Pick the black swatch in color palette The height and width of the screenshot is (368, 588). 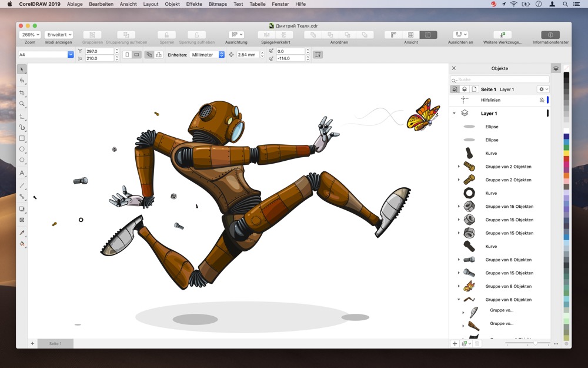(x=566, y=75)
